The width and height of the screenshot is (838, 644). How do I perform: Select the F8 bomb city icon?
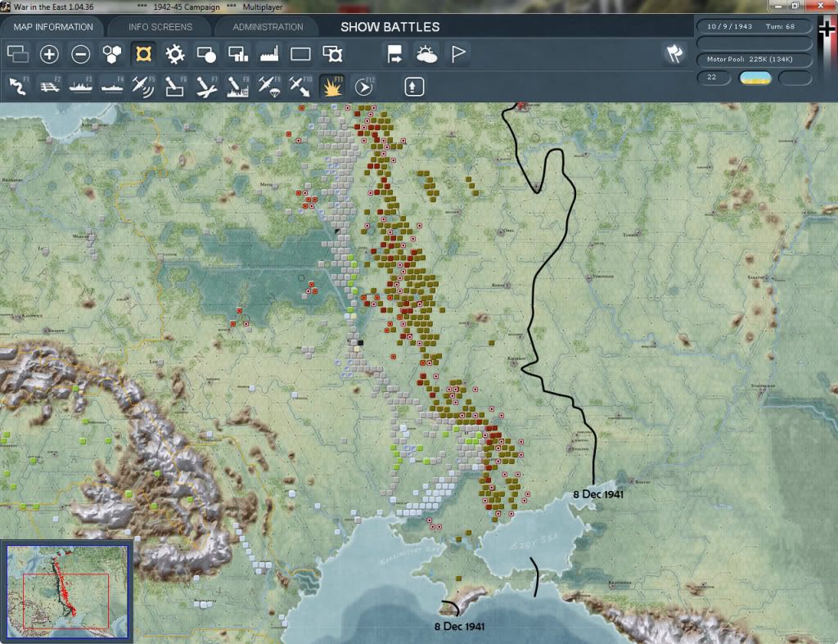click(238, 87)
